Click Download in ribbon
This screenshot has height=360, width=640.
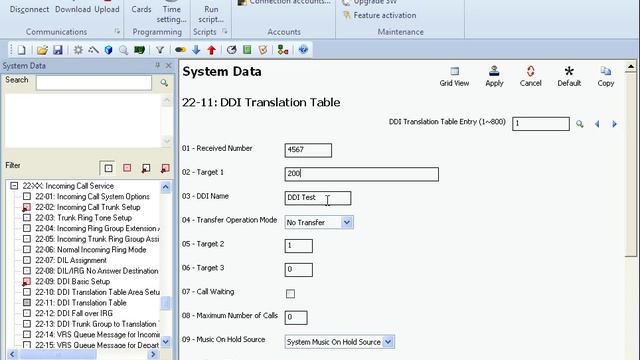point(73,9)
